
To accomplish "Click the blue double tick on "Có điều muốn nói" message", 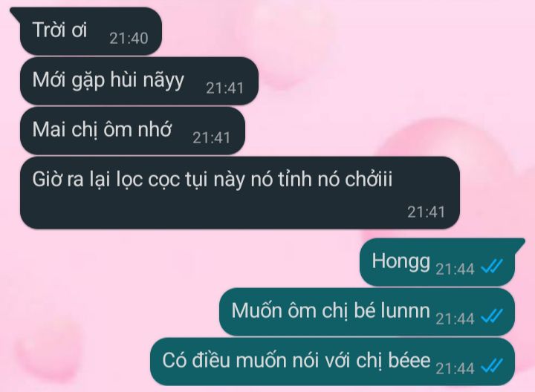I will [492, 366].
